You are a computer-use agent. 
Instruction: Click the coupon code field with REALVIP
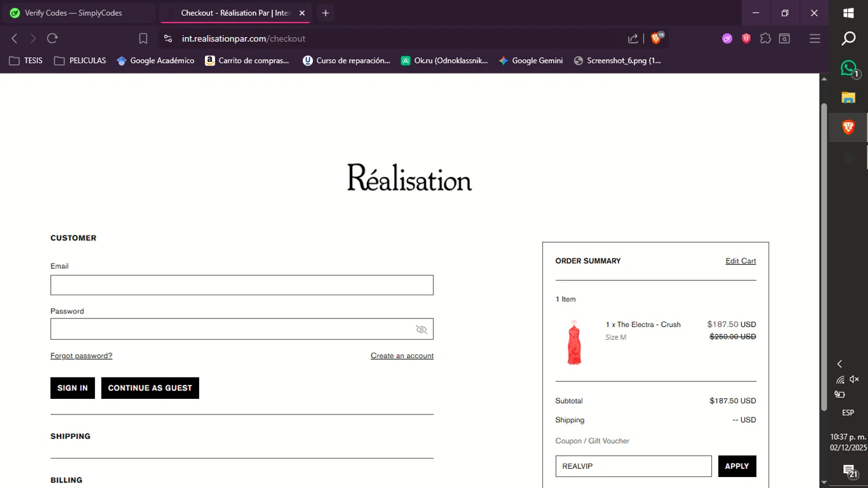coord(634,466)
